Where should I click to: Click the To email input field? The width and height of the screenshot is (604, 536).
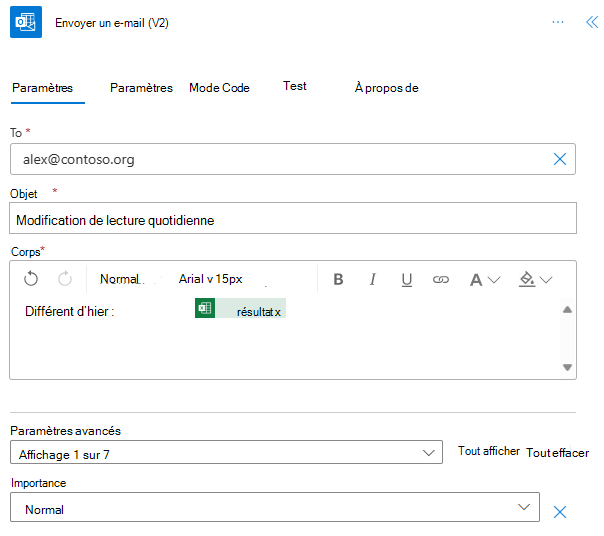pos(293,159)
